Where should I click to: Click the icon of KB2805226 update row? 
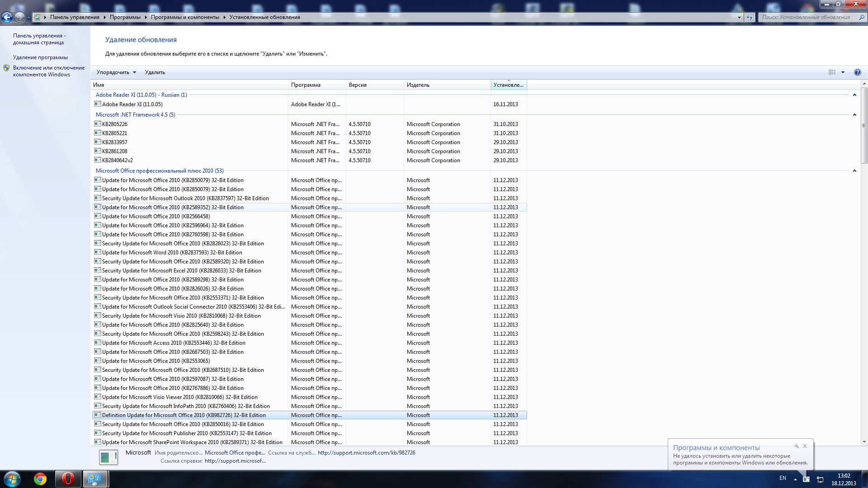[97, 124]
